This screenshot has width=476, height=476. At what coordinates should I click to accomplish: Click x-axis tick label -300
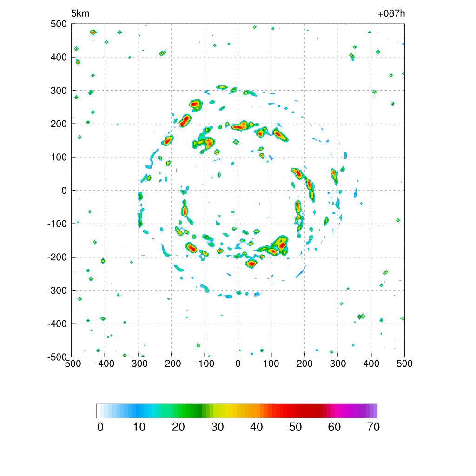click(138, 364)
